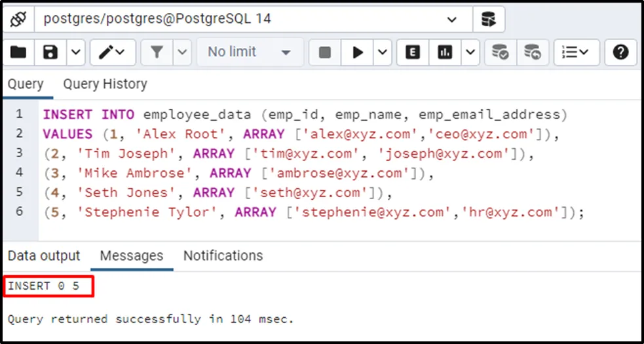Switch to the Data output tab

44,256
